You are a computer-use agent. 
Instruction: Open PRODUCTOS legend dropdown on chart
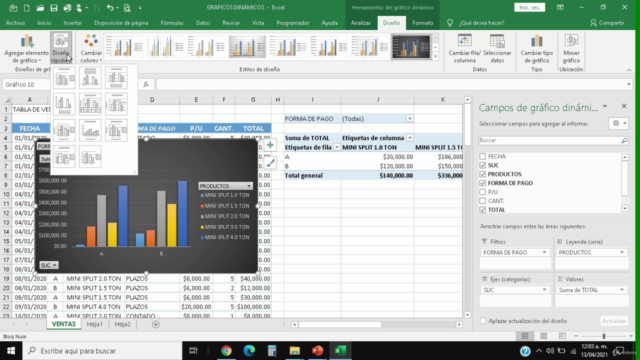point(225,186)
